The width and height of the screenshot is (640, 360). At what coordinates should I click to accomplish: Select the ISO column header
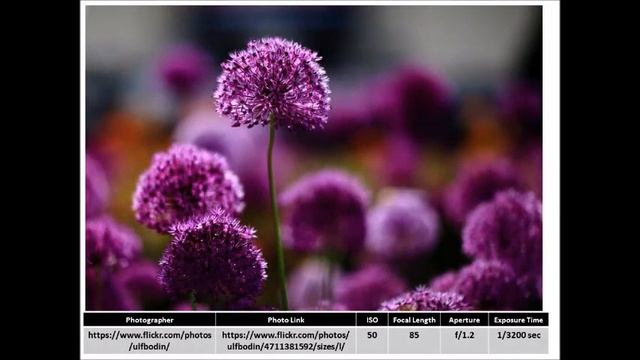click(x=372, y=320)
